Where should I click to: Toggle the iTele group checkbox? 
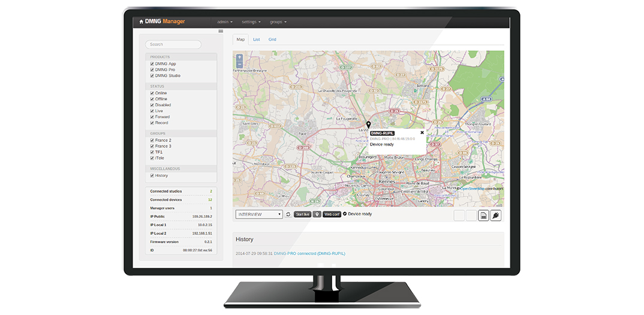coord(152,158)
